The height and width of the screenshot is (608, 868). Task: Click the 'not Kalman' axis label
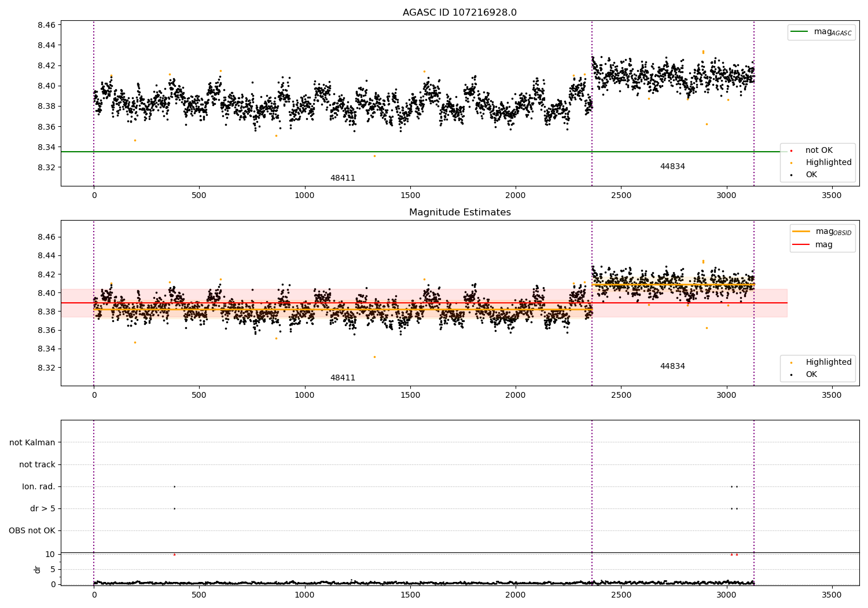tap(32, 442)
